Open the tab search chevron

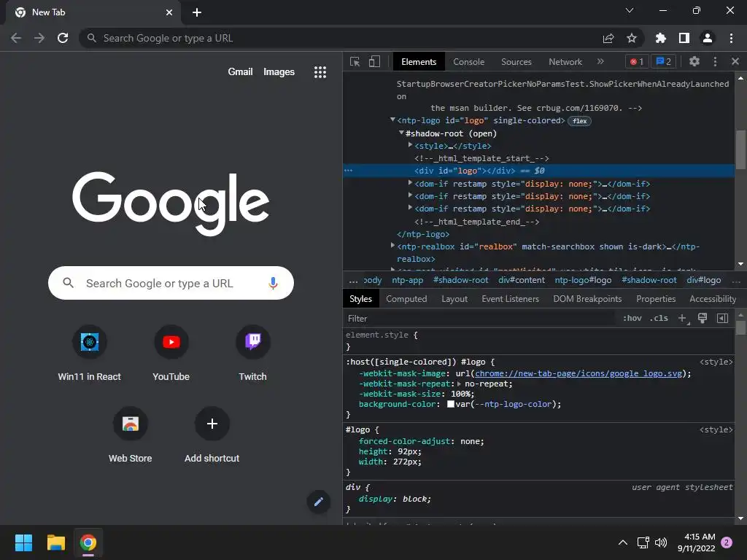pyautogui.click(x=630, y=10)
